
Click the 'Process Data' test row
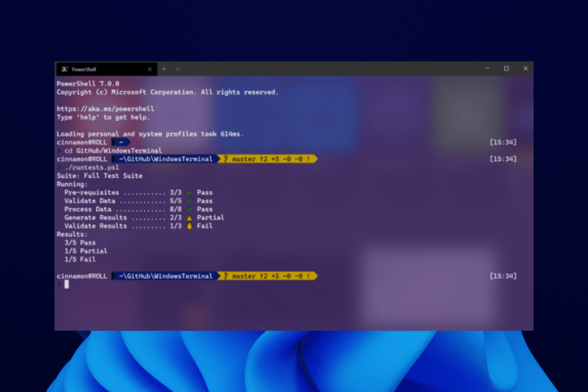pyautogui.click(x=139, y=209)
